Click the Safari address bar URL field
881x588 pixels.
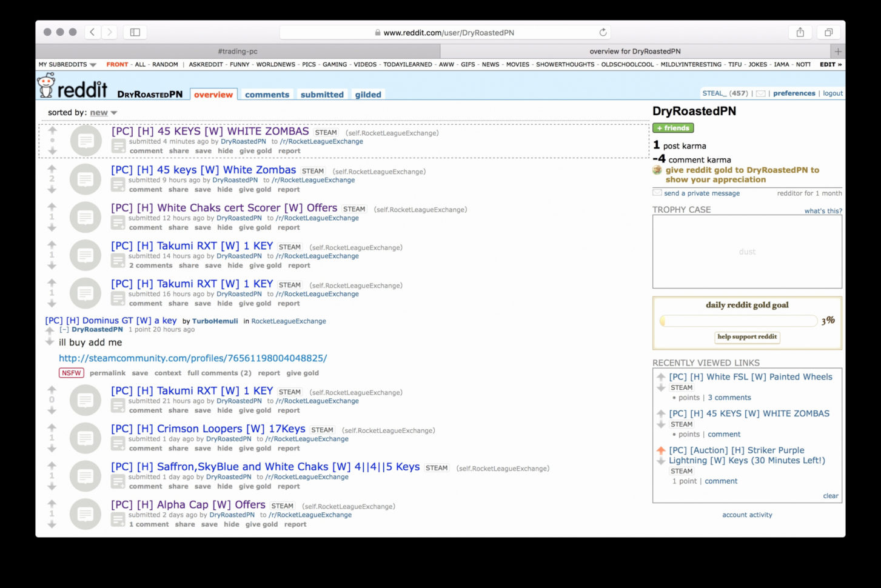[445, 32]
